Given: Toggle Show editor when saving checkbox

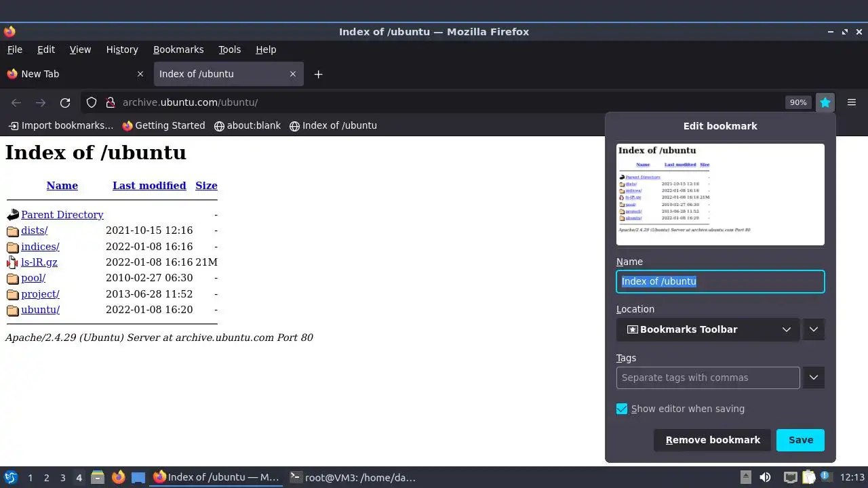Looking at the screenshot, I should tap(622, 409).
